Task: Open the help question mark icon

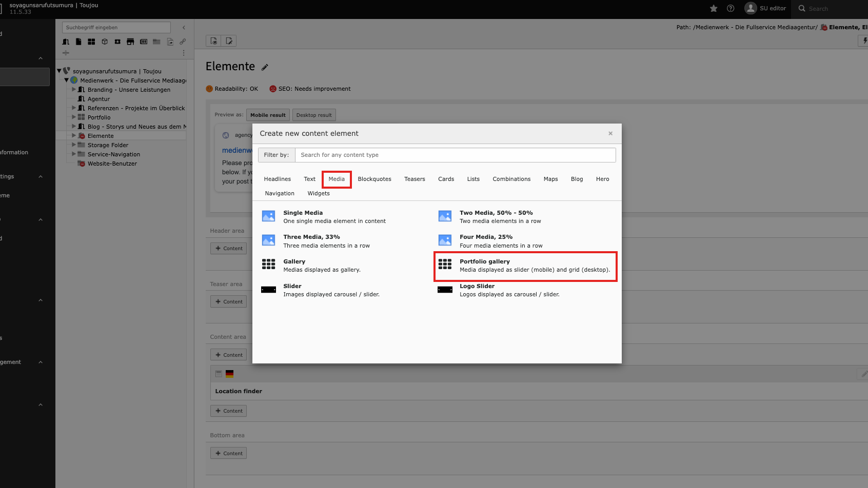Action: click(x=731, y=8)
